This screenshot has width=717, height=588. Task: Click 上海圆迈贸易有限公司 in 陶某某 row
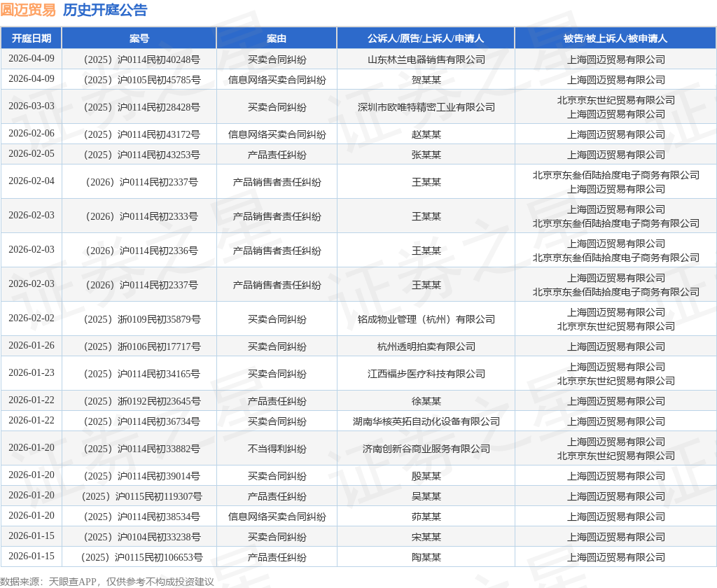[x=616, y=557]
